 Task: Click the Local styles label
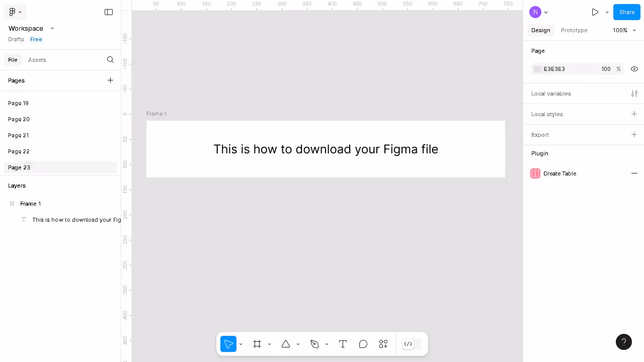(547, 114)
